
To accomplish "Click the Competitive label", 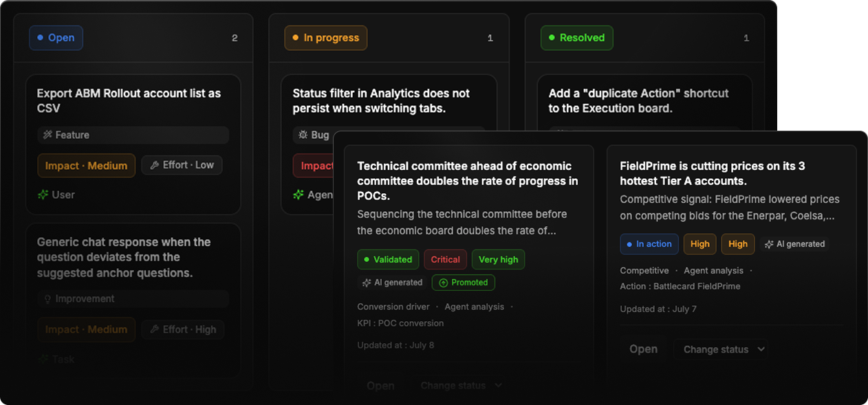I will [x=644, y=271].
